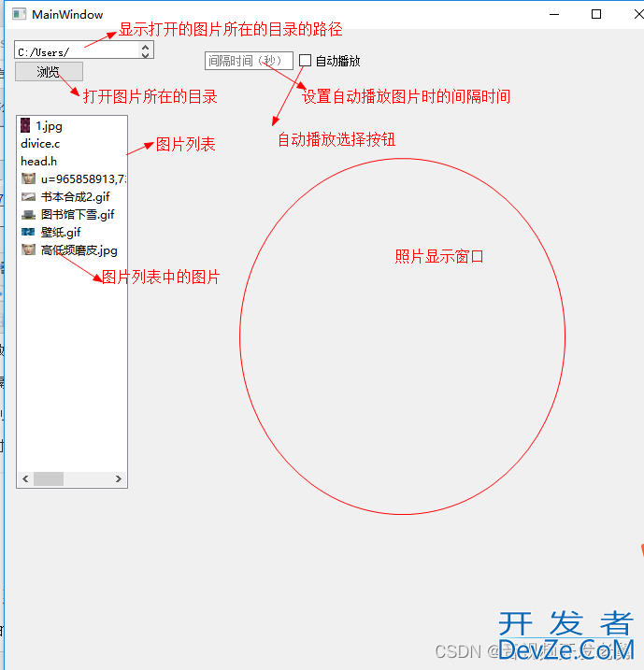Click the file list horizontal scrollbar thumb
The width and height of the screenshot is (644, 670).
coord(49,479)
